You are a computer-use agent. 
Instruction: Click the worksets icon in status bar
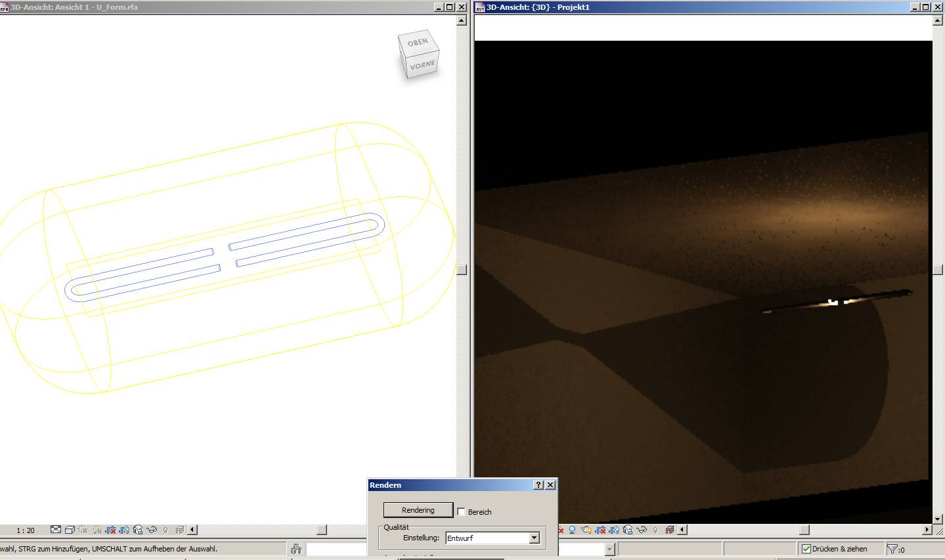tap(296, 549)
